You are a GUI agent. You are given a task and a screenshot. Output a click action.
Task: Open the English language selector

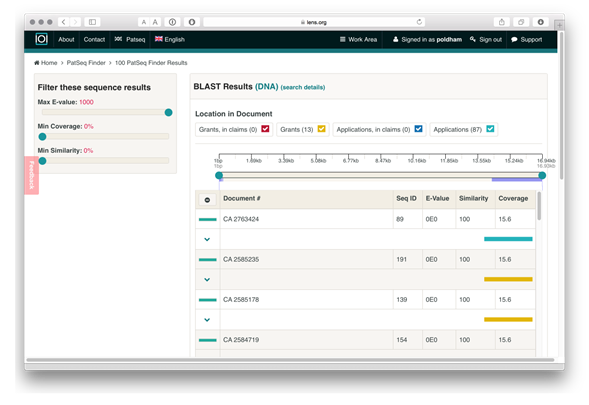pos(170,39)
